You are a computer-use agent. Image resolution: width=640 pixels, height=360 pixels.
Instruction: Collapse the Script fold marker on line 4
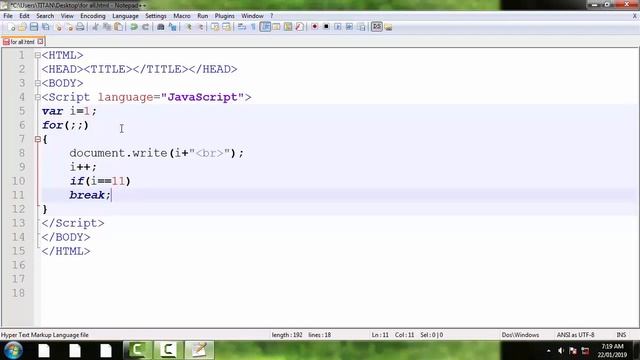[x=38, y=97]
